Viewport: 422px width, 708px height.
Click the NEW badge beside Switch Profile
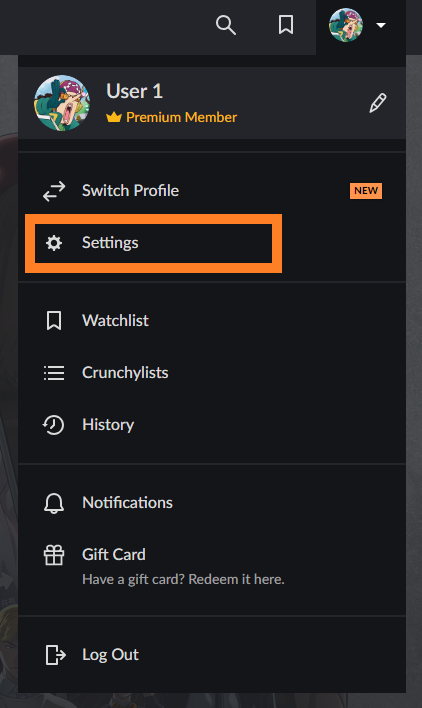coord(366,191)
